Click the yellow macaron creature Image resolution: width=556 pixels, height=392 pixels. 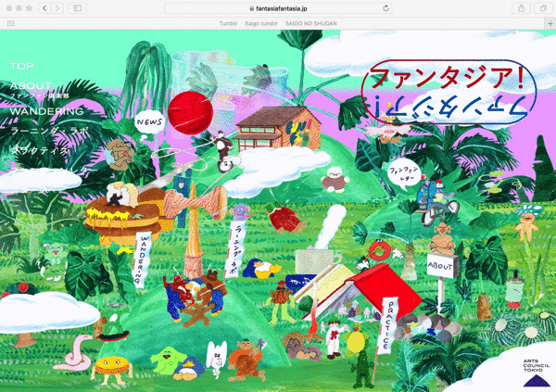coord(111,370)
